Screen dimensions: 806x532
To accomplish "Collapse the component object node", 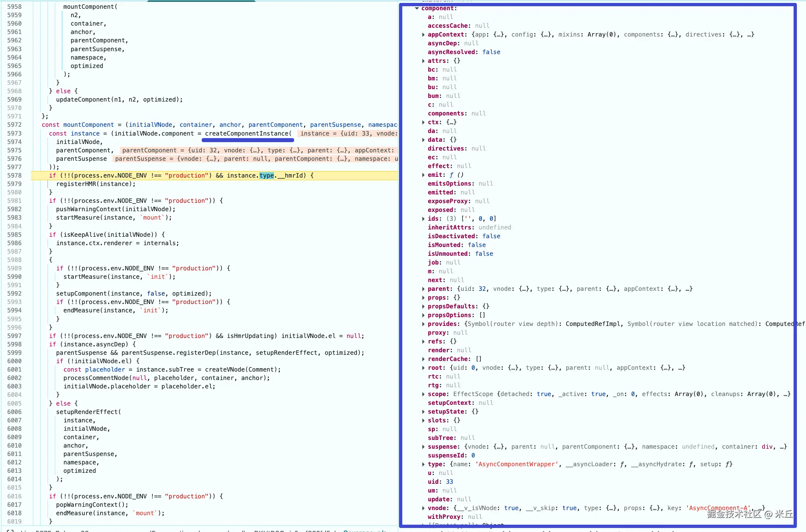I will coord(417,8).
